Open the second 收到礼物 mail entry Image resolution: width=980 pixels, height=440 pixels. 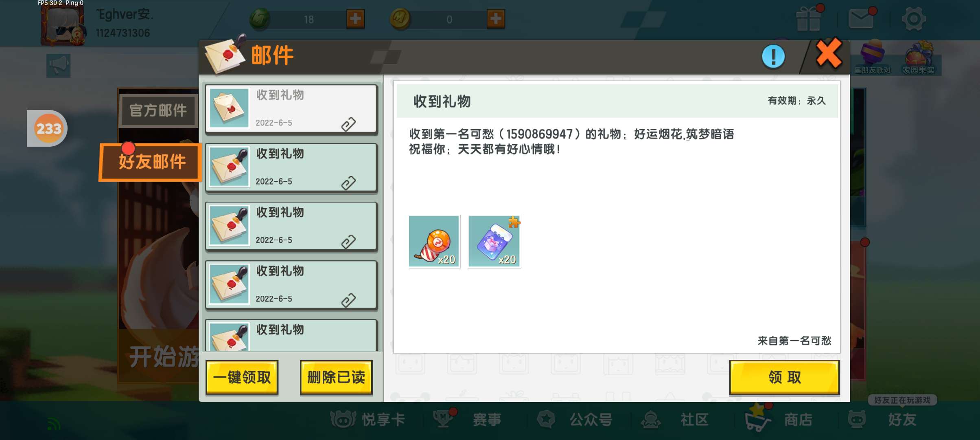click(x=291, y=167)
